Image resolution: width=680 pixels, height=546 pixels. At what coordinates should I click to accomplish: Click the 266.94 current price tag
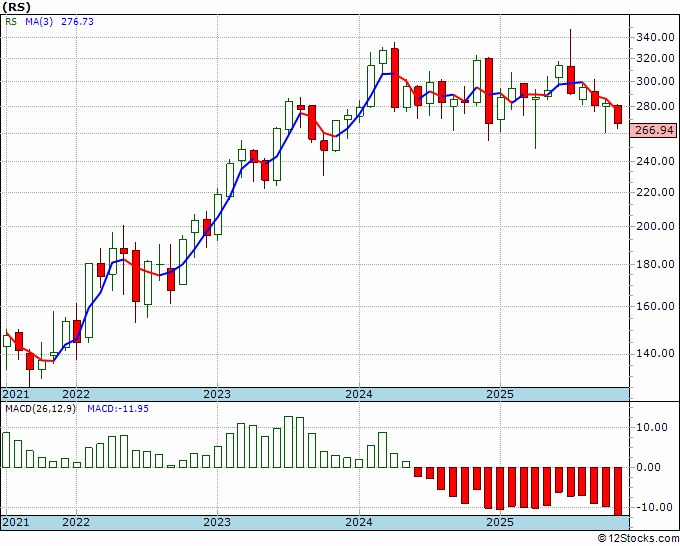point(654,130)
